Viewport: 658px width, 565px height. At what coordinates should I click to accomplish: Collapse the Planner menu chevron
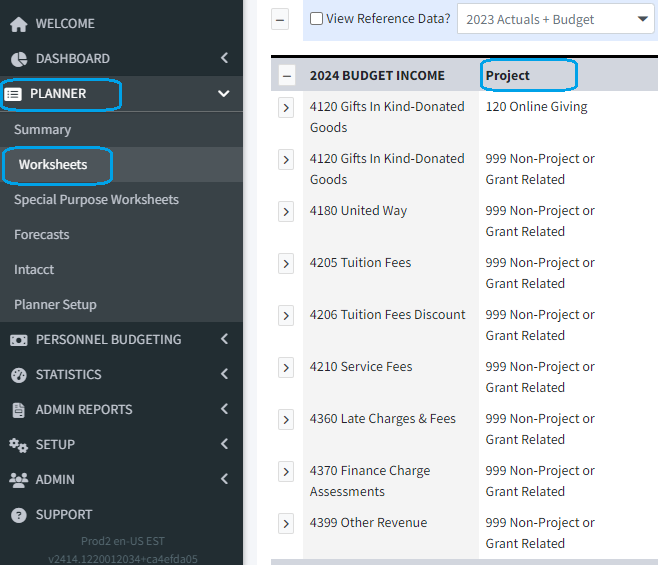[224, 93]
